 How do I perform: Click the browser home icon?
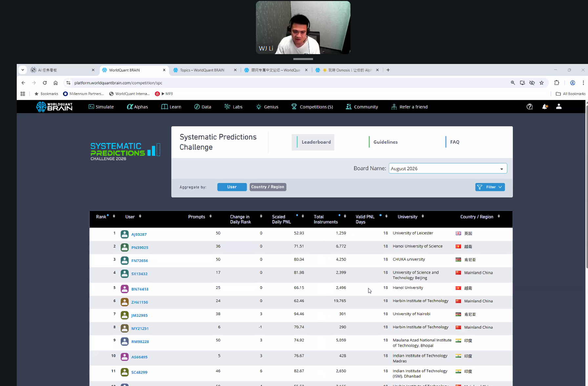(55, 83)
